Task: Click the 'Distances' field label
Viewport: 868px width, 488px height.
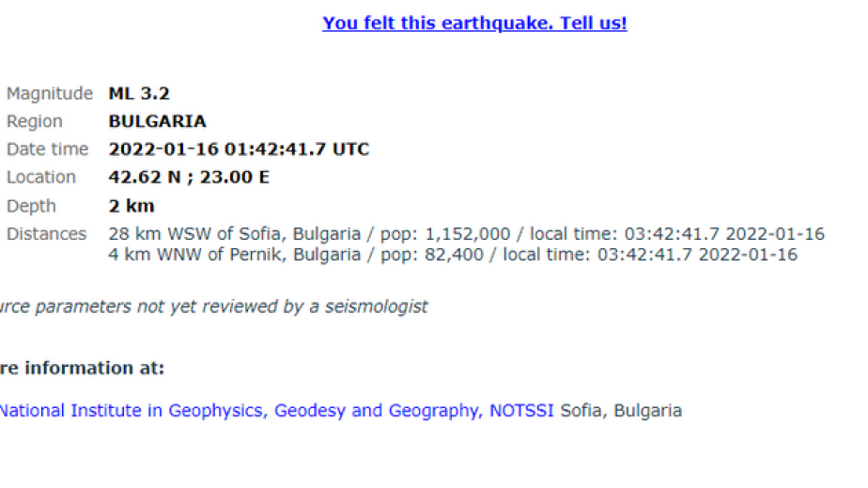Action: tap(46, 234)
